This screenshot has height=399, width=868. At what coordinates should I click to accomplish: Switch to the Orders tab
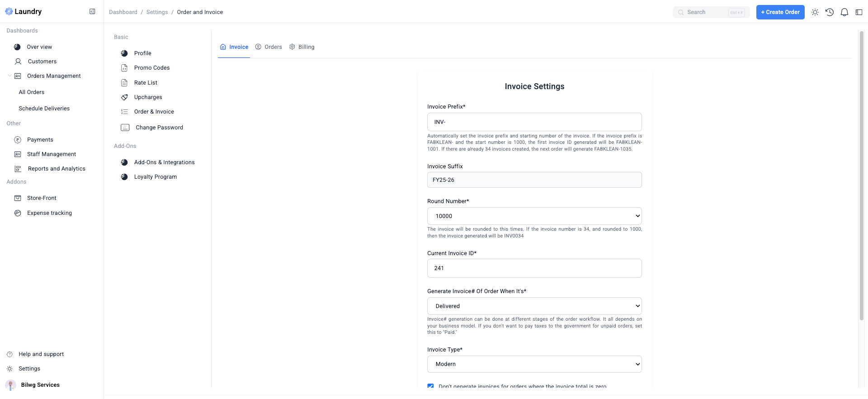(x=269, y=47)
